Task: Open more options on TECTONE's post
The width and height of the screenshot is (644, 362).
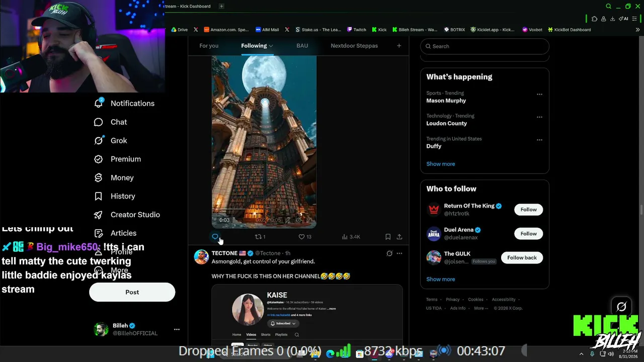Action: coord(399,253)
